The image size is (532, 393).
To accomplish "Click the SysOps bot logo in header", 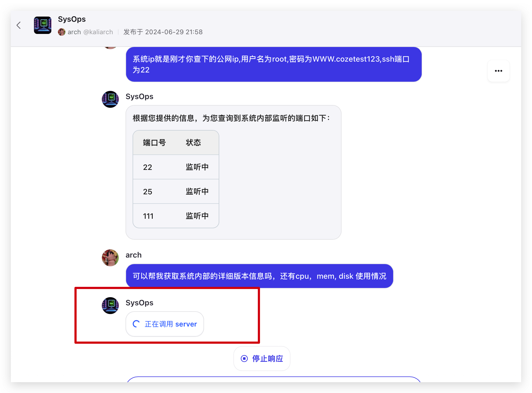I will coord(43,25).
